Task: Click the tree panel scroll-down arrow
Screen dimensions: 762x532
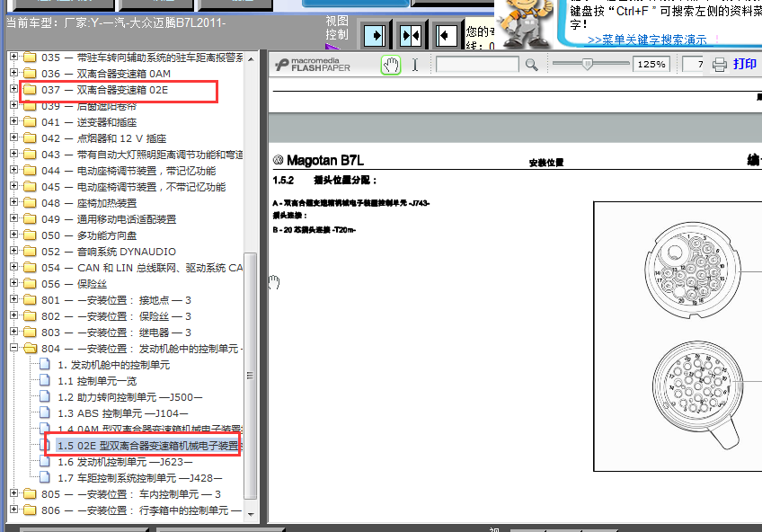Action: 251,514
